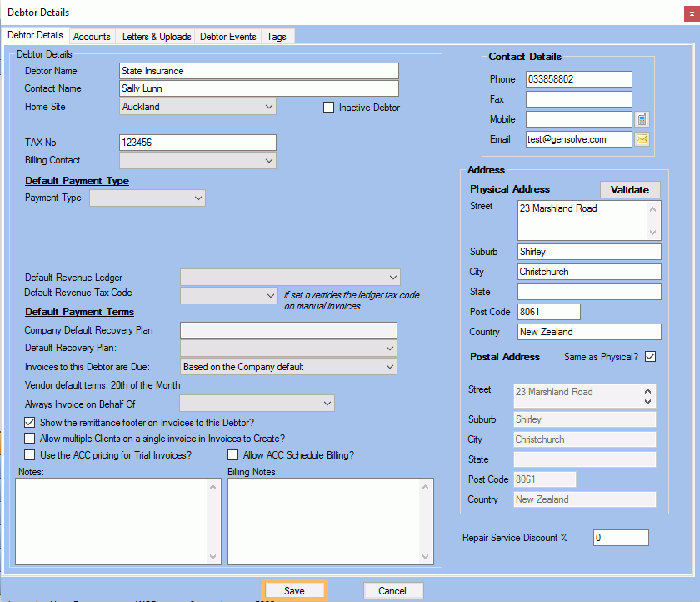Click the mobile phone icon beside Mobile field
Image resolution: width=700 pixels, height=602 pixels.
click(x=642, y=119)
